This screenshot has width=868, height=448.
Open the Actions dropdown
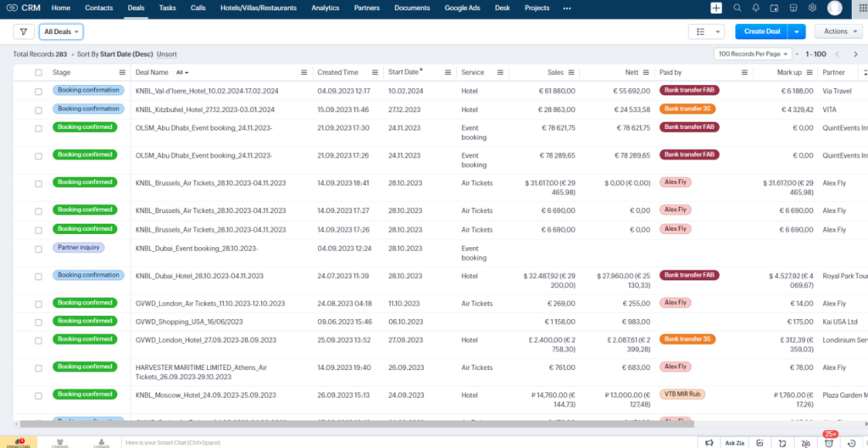[x=838, y=31]
